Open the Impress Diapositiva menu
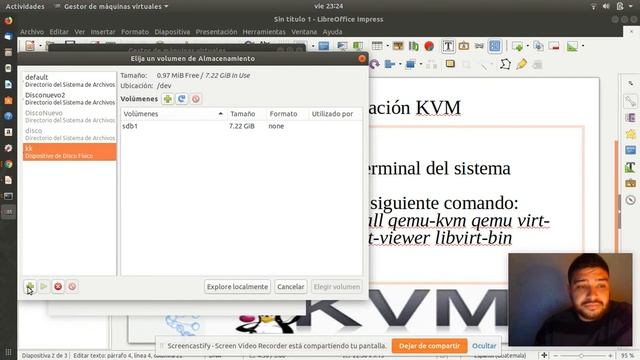The height and width of the screenshot is (360, 640). [x=172, y=32]
